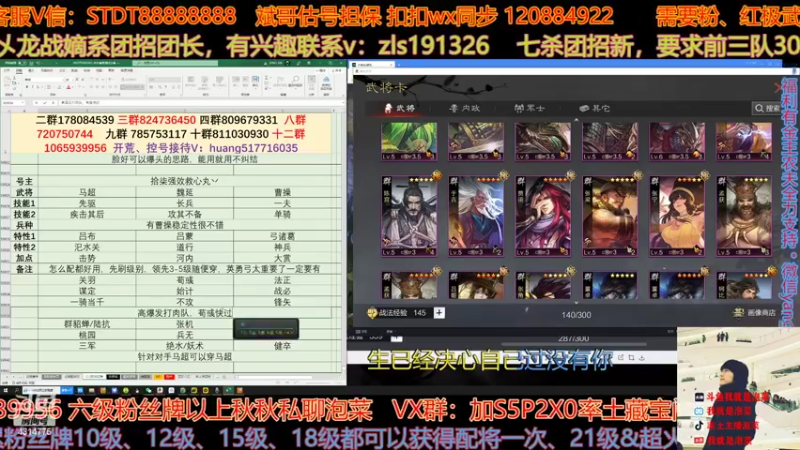Expand the Excel font size dropdown
800x450 pixels.
click(73, 80)
